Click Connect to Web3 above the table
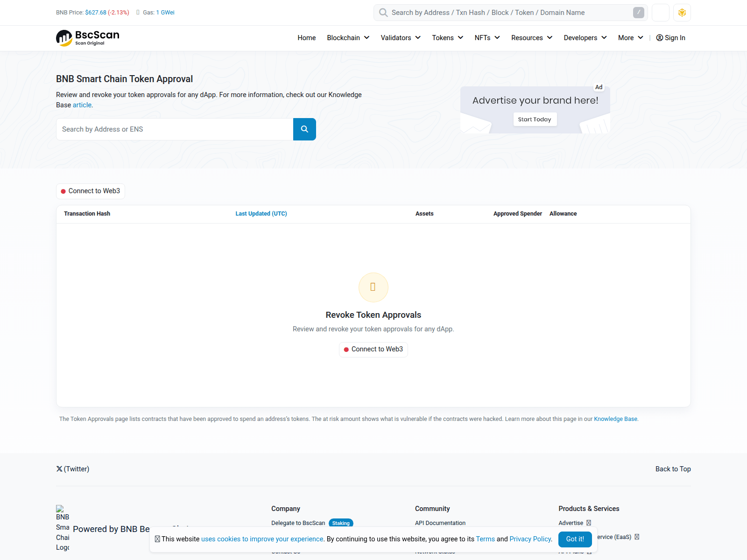747x560 pixels. click(x=91, y=191)
